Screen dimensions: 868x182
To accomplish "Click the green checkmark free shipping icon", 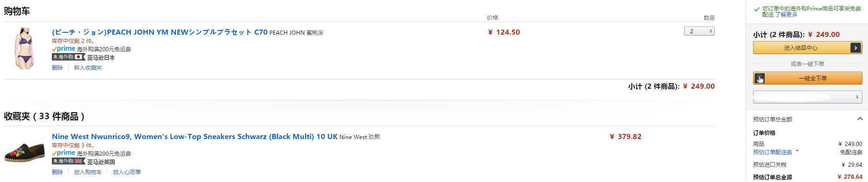I will [756, 9].
